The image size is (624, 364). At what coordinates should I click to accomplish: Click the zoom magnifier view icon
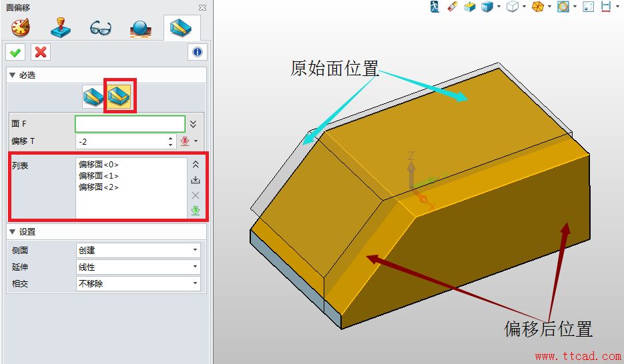(x=563, y=7)
